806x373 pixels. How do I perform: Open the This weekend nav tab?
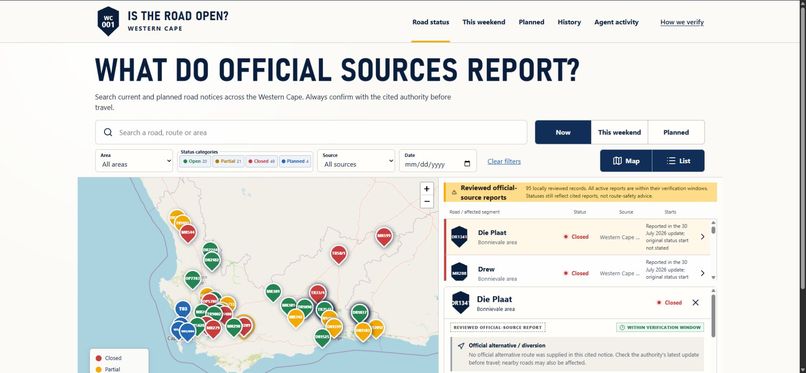click(484, 22)
